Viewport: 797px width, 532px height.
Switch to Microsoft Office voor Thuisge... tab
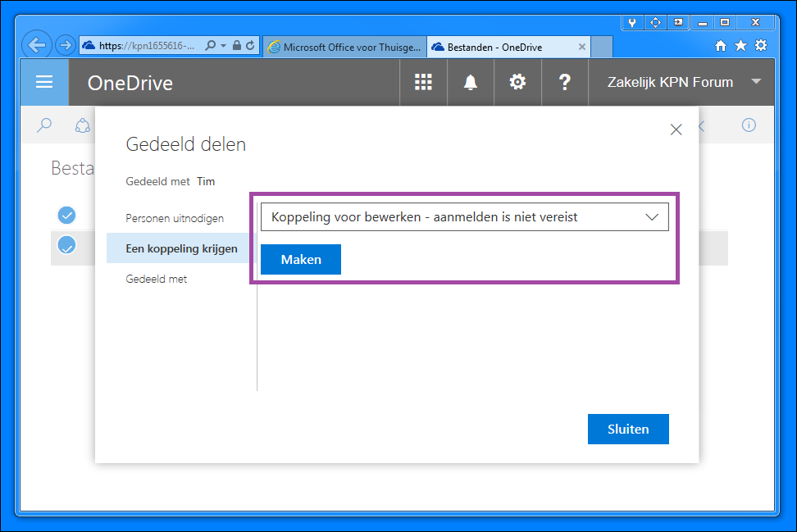point(345,47)
